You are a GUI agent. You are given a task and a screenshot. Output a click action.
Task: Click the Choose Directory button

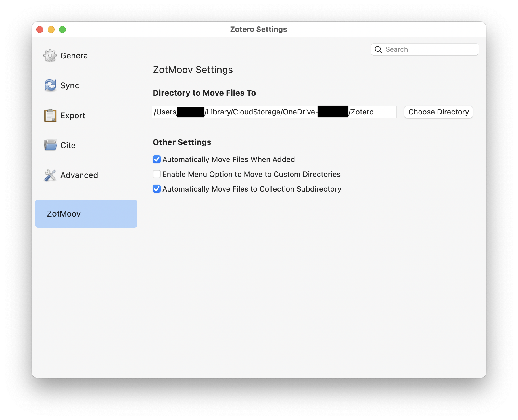[x=438, y=112]
